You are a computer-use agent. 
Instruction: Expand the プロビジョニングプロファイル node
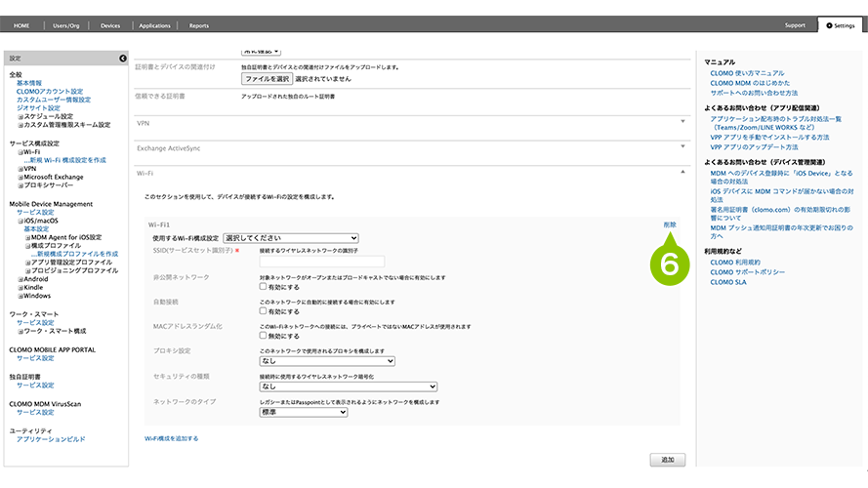pyautogui.click(x=27, y=270)
